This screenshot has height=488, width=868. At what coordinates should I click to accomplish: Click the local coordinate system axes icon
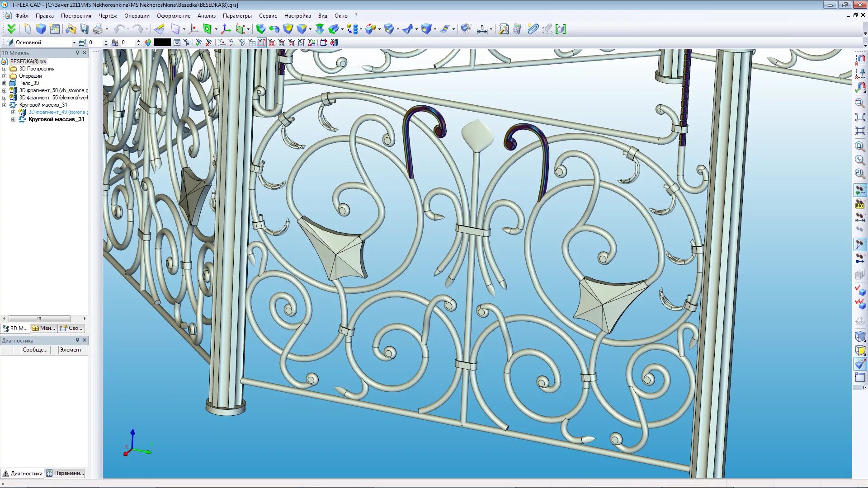[x=226, y=29]
